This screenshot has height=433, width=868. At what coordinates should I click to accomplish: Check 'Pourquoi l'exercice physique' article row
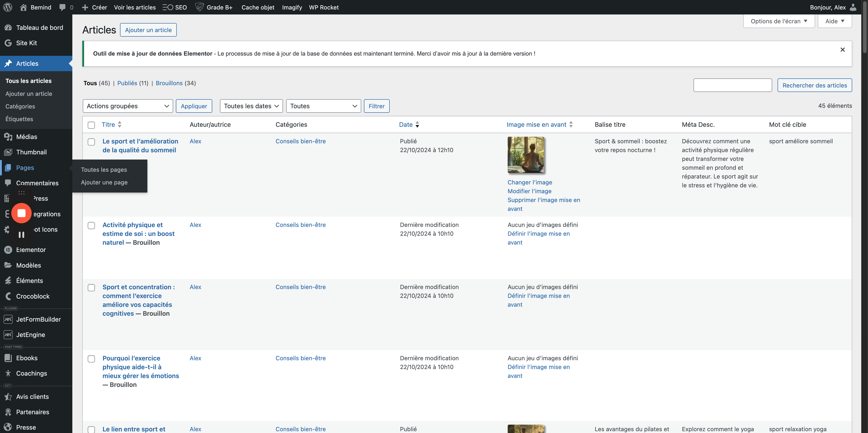pyautogui.click(x=91, y=359)
